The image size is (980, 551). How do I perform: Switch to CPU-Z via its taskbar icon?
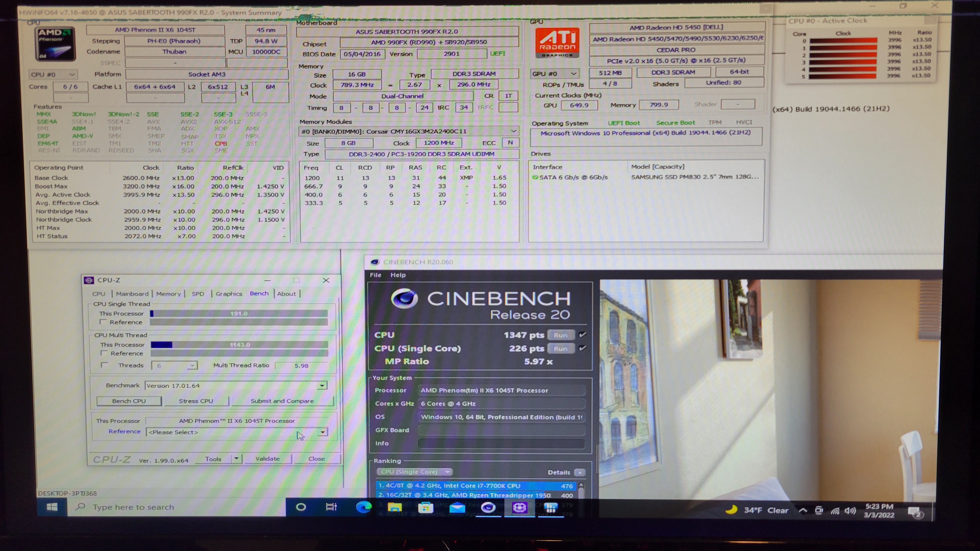pyautogui.click(x=519, y=507)
